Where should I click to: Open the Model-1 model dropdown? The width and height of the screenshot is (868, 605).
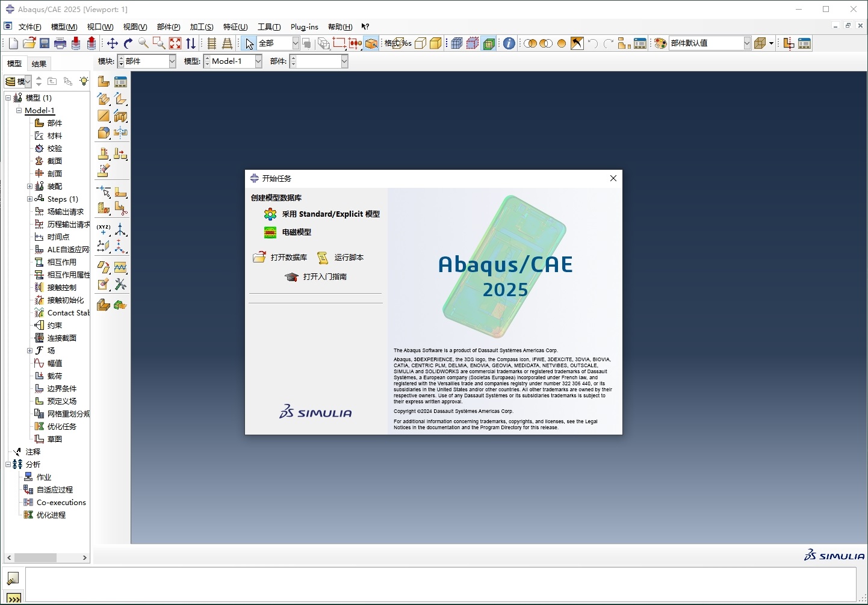click(258, 61)
